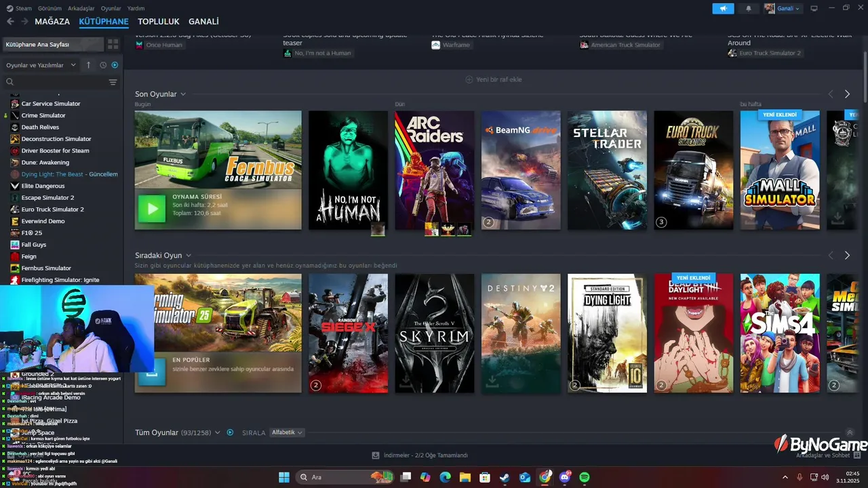Open advanced filters icon beside search
The height and width of the screenshot is (488, 868).
(x=113, y=82)
